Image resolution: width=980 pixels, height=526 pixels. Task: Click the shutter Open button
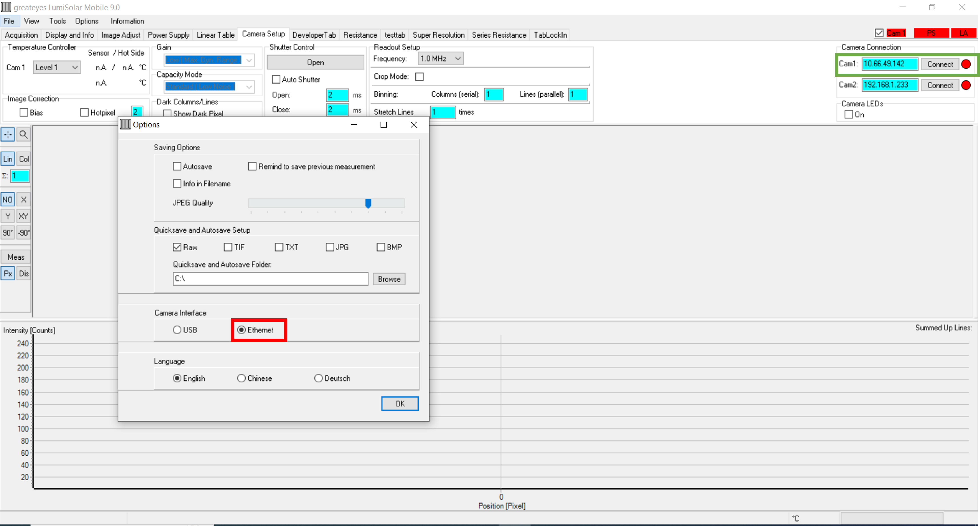click(x=315, y=62)
